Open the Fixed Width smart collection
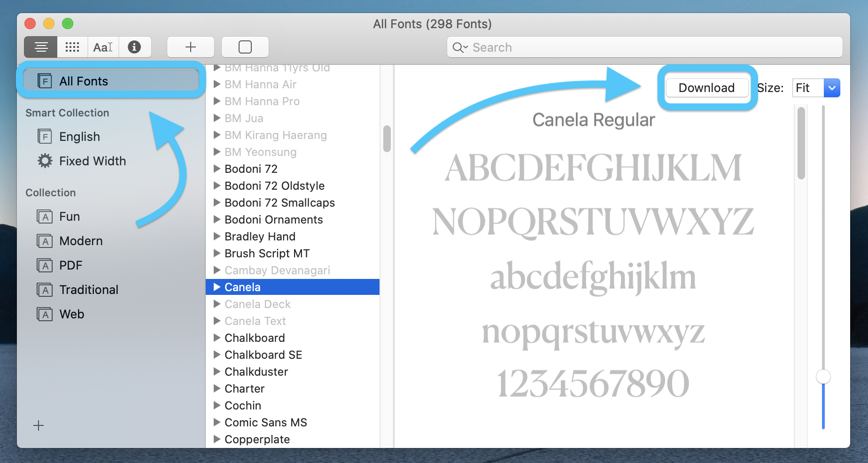Screen dimensions: 868x463 [x=93, y=161]
